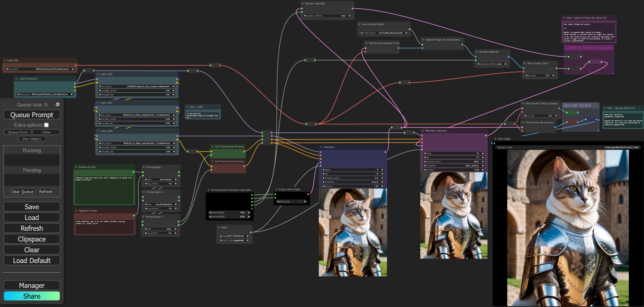
Task: Collapse the VAE Decode (No Upscale) node dot
Action: 523,122
